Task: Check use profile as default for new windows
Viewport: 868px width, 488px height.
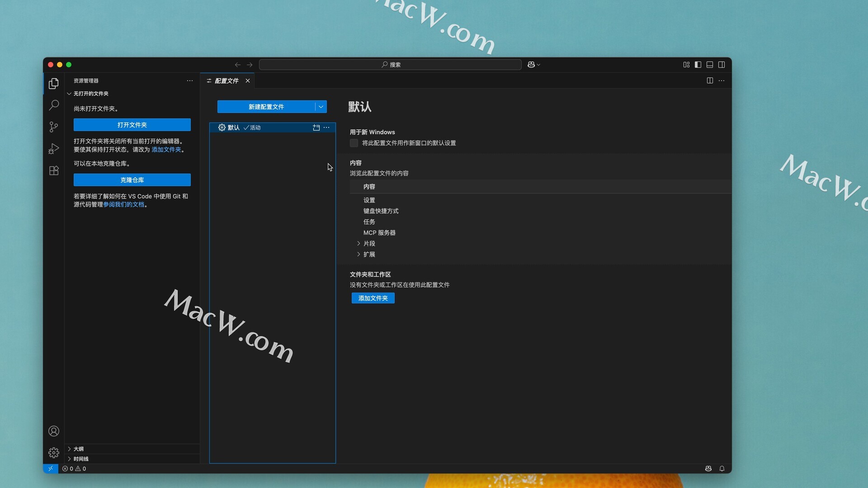Action: click(354, 143)
